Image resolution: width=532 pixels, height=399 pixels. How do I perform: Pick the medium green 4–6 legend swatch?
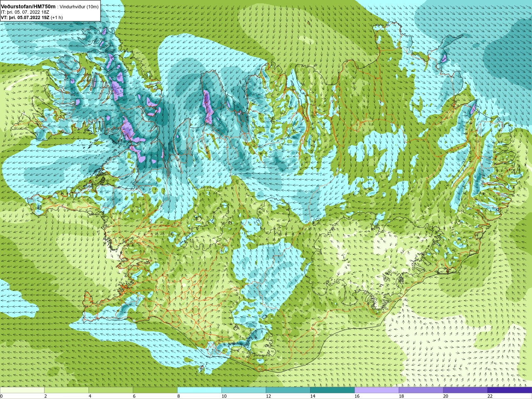point(111,390)
